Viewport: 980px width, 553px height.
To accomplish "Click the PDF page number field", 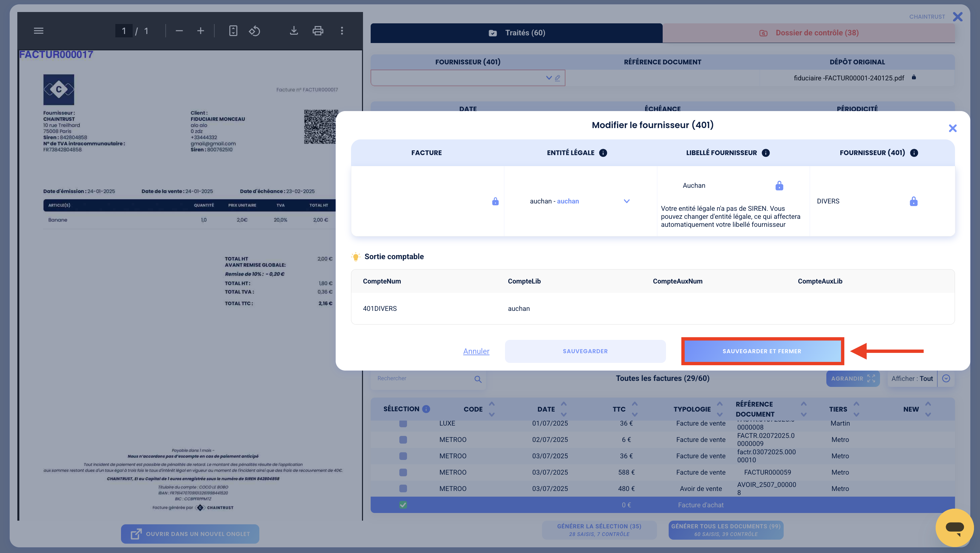I will click(x=124, y=31).
